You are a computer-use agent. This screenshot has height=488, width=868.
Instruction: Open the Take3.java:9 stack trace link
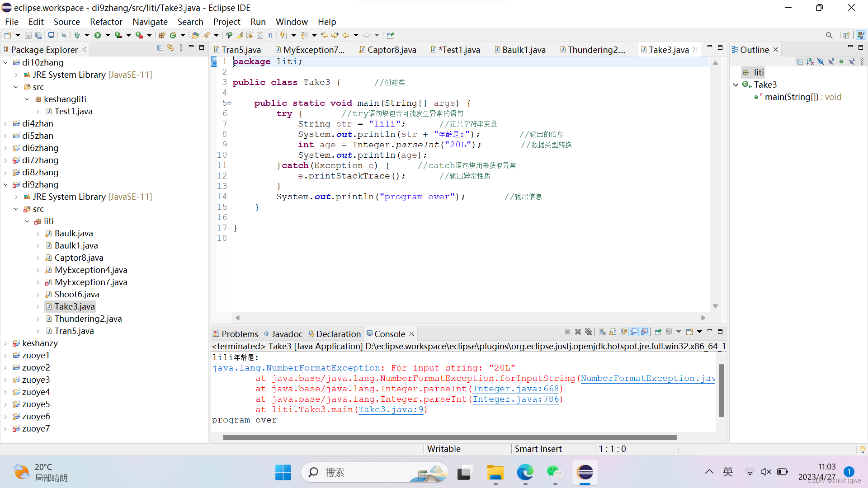tap(391, 410)
